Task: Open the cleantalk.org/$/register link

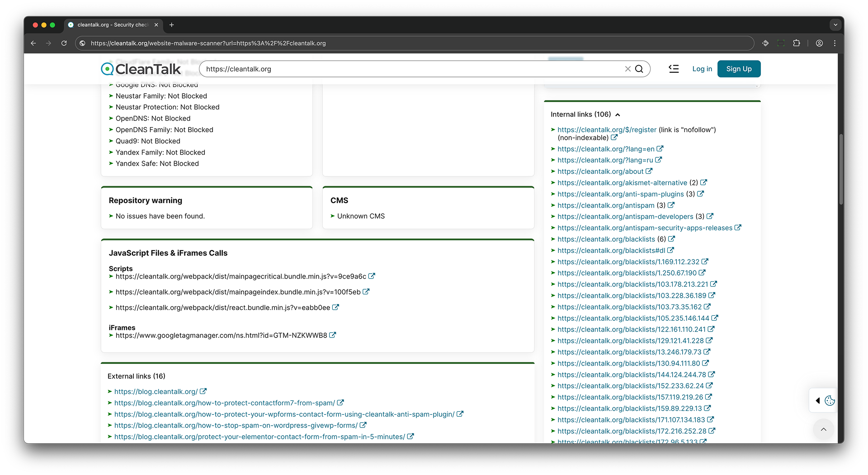Action: tap(607, 130)
